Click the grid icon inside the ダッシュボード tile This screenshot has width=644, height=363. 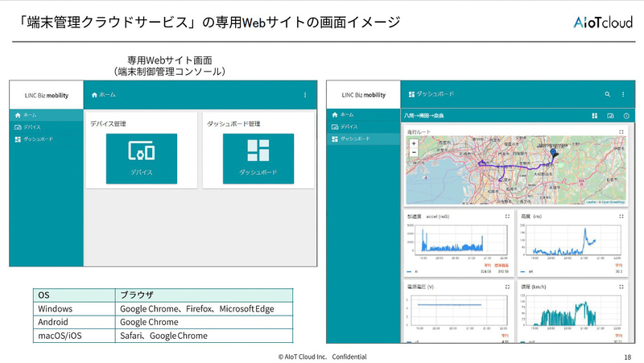pos(258,151)
